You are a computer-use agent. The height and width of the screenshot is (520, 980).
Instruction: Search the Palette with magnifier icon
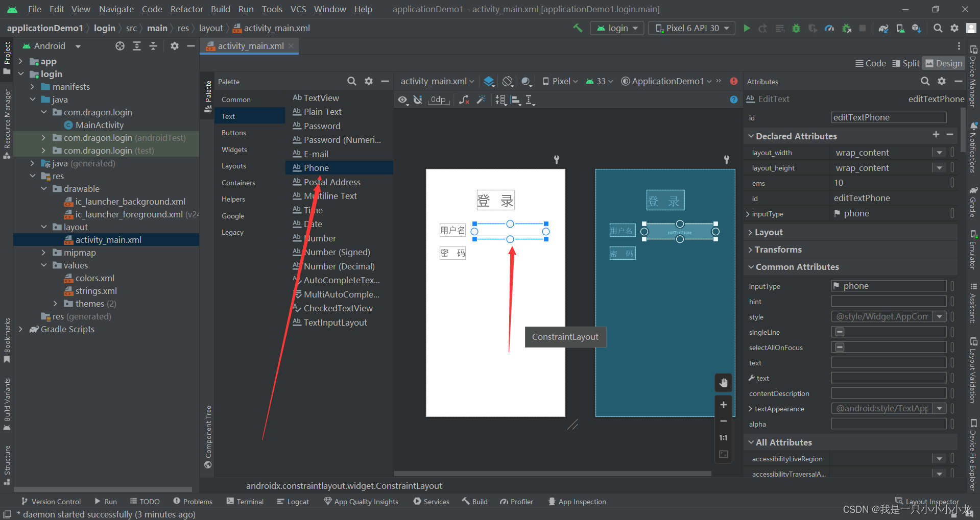[352, 81]
